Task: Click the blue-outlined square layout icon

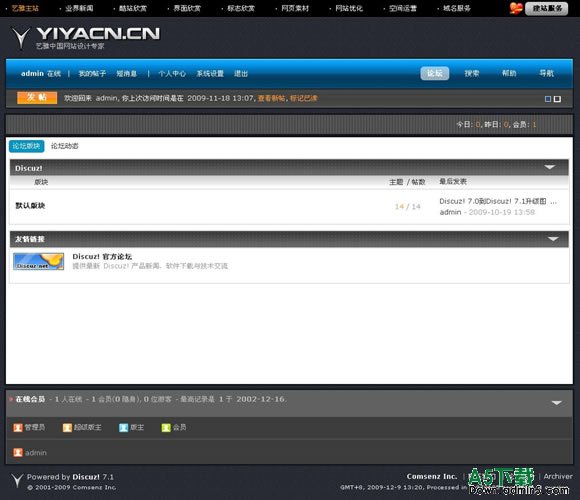Action: [548, 99]
